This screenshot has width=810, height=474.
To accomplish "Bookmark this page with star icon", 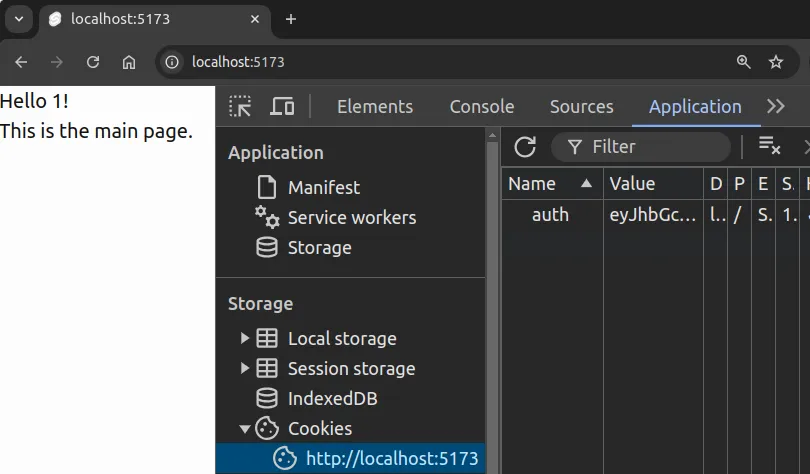I will [x=775, y=62].
